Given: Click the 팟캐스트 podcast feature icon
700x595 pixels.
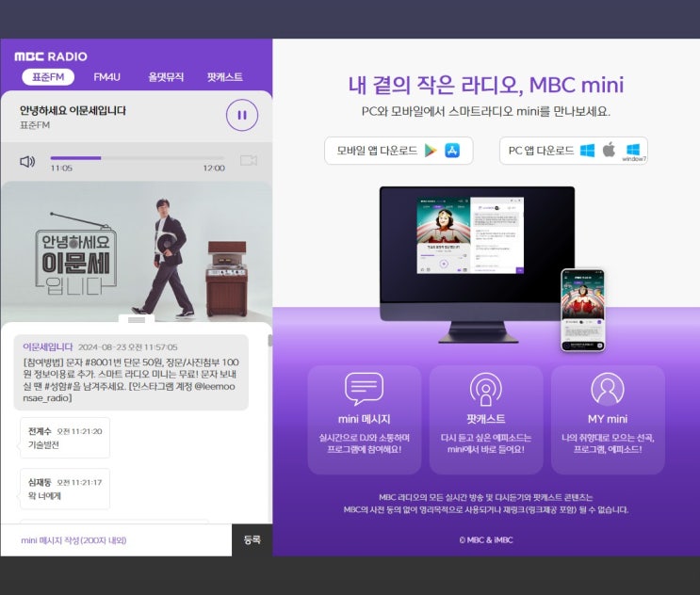Looking at the screenshot, I should pyautogui.click(x=486, y=389).
